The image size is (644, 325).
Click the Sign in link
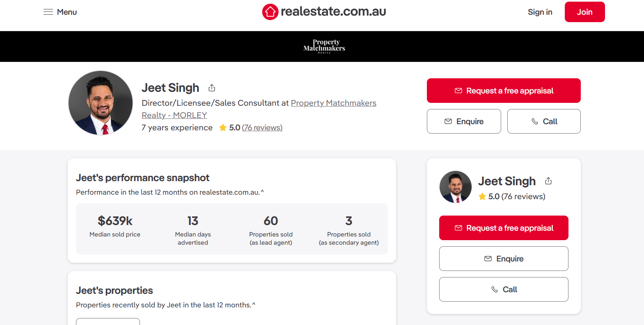click(540, 12)
